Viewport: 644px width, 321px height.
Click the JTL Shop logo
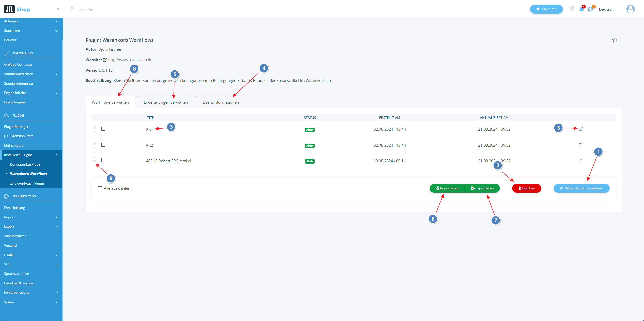click(x=17, y=9)
